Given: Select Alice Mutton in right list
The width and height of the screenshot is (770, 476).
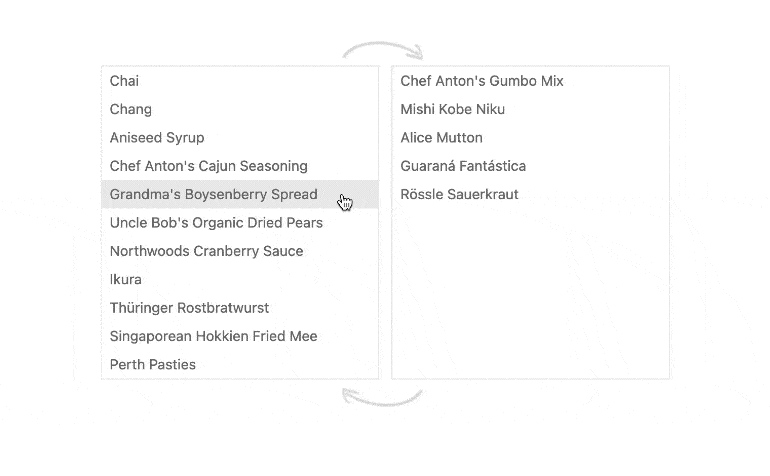Looking at the screenshot, I should point(442,138).
